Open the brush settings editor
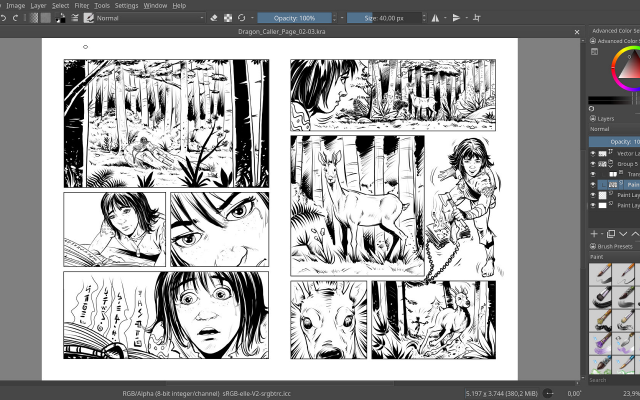Image resolution: width=640 pixels, height=400 pixels. pos(75,18)
